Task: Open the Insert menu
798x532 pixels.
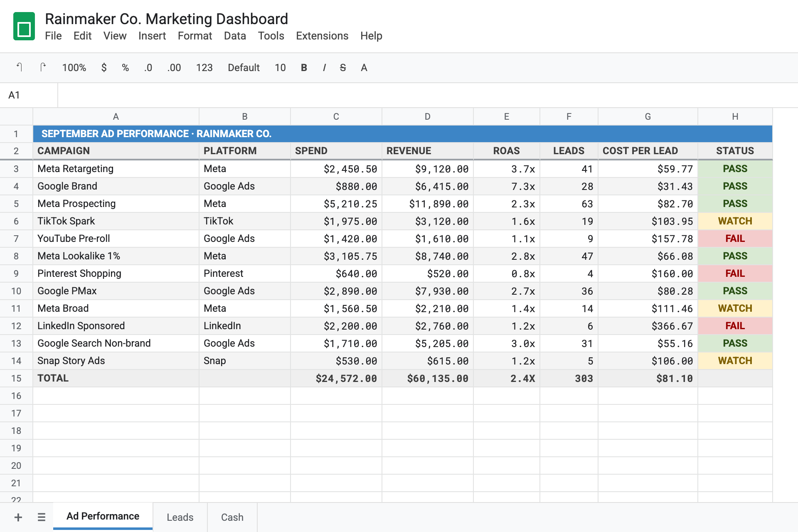Action: click(152, 36)
